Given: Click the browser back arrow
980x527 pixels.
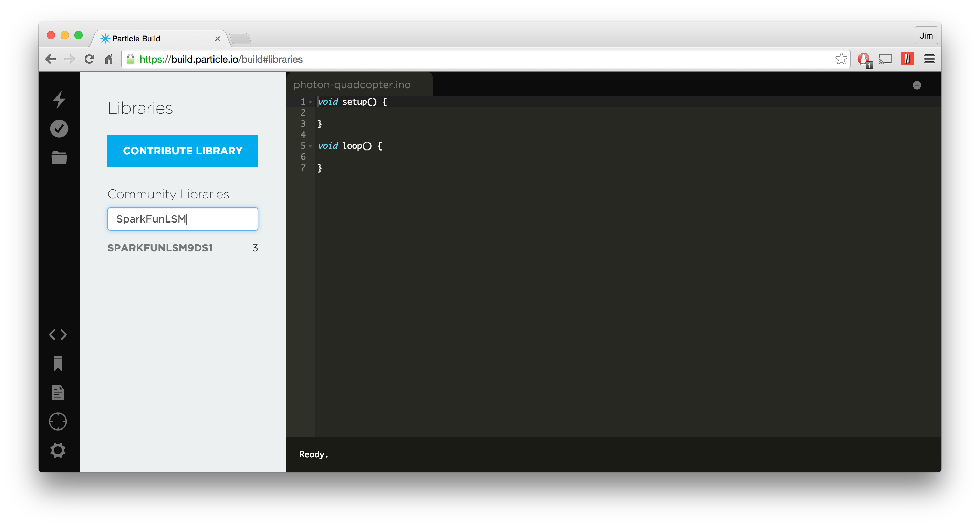Looking at the screenshot, I should pos(51,59).
